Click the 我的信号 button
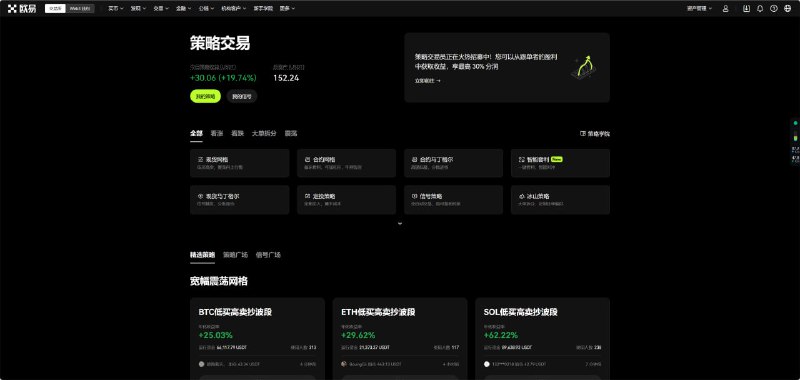This screenshot has height=380, width=800. [x=242, y=96]
